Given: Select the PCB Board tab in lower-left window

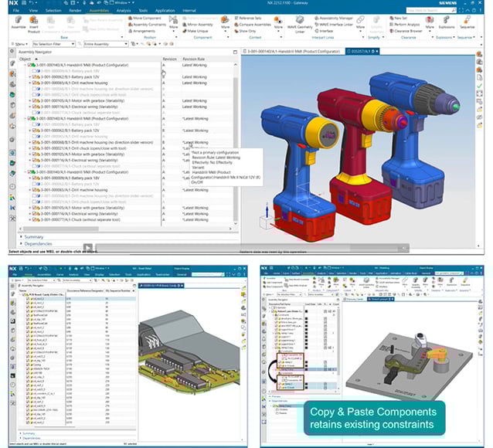Looking at the screenshot, I should [161, 286].
